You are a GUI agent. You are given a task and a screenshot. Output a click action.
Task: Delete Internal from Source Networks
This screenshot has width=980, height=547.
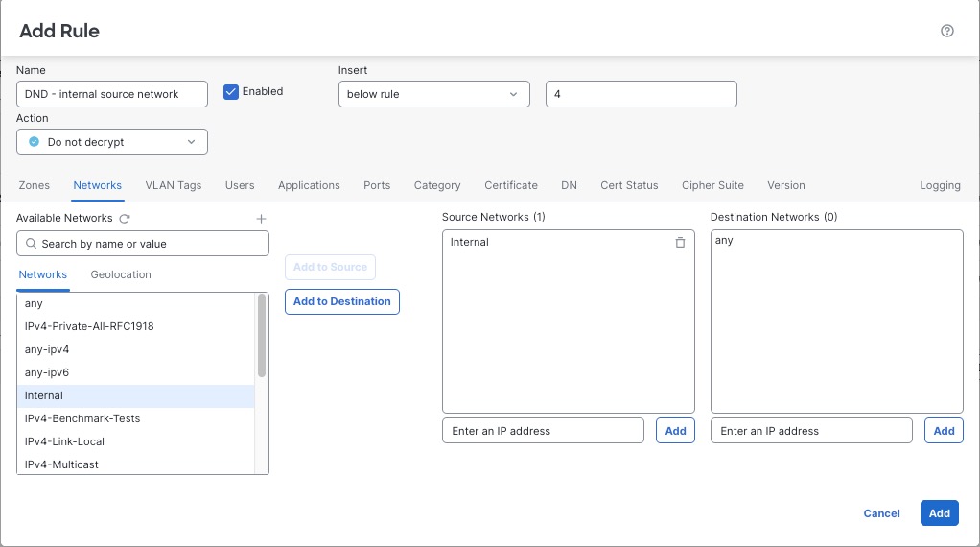[x=680, y=243]
